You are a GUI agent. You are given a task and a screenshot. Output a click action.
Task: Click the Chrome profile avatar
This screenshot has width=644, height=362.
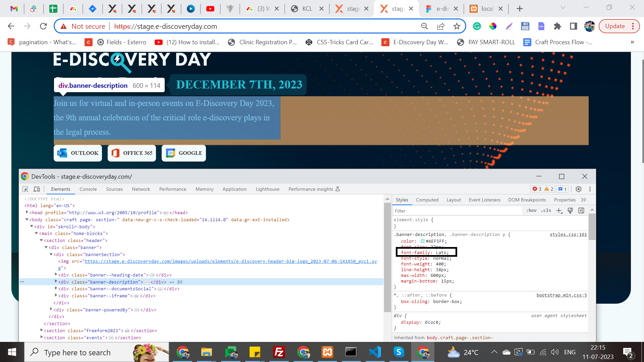590,26
